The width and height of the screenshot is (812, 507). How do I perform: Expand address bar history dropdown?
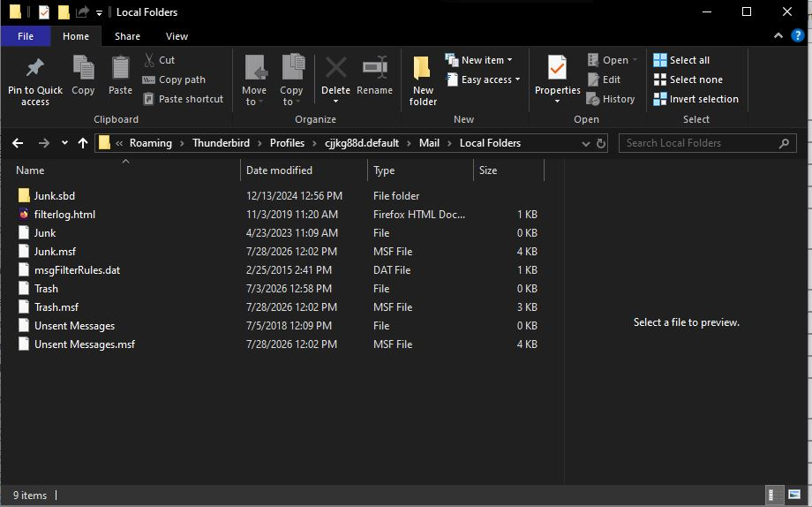[586, 144]
